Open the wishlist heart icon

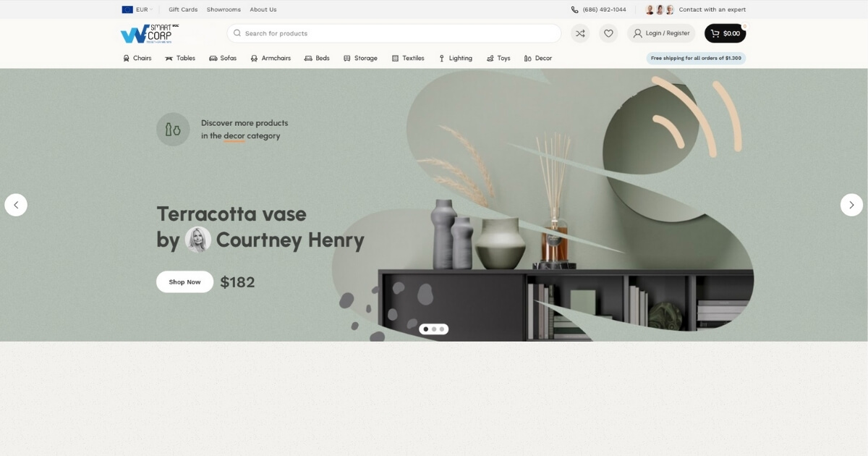click(608, 33)
